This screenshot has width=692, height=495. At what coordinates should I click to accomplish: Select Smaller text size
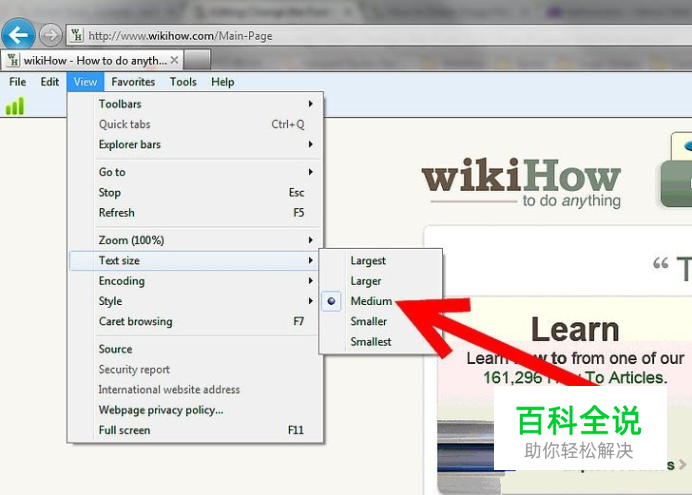(x=380, y=322)
